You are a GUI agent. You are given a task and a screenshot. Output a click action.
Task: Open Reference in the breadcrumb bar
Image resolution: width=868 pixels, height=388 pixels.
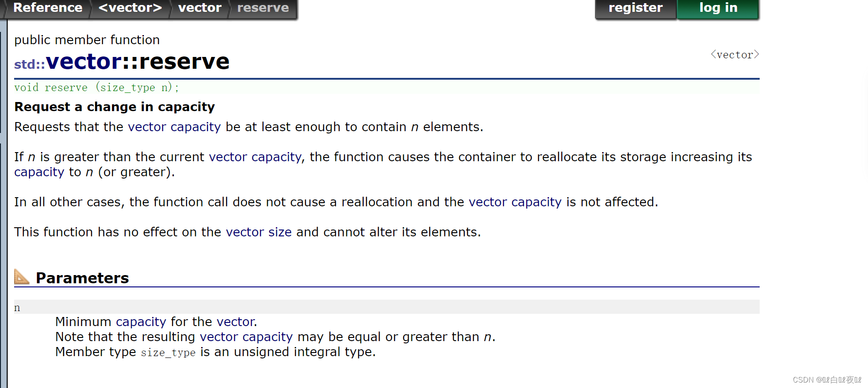(48, 8)
